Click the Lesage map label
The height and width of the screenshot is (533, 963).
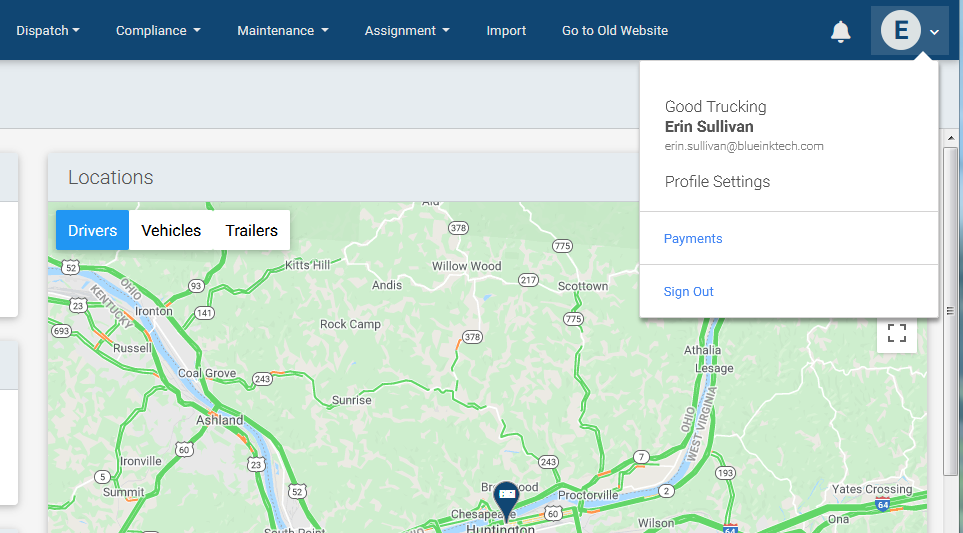714,368
